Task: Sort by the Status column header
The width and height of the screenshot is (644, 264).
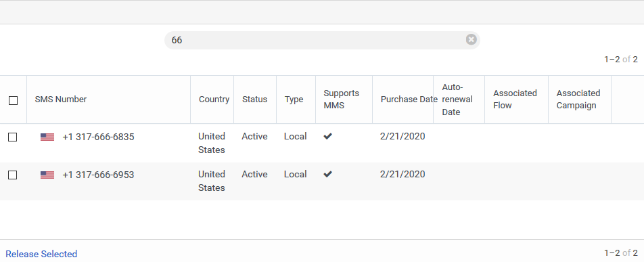Action: pos(254,99)
